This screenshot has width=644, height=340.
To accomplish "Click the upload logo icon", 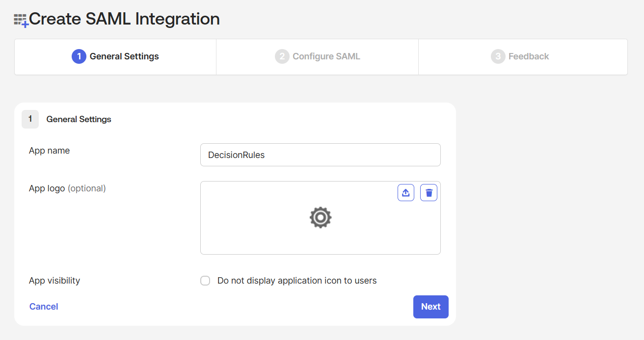I will click(x=405, y=193).
